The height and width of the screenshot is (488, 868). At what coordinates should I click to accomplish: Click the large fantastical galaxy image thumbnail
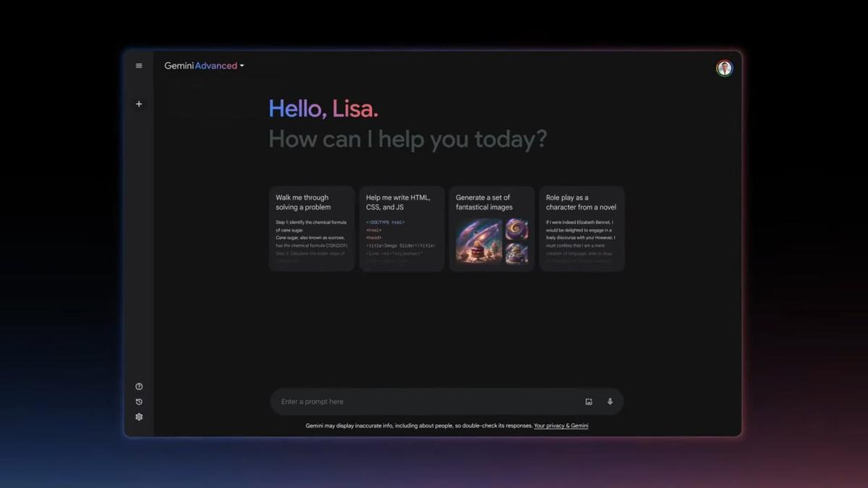point(479,241)
